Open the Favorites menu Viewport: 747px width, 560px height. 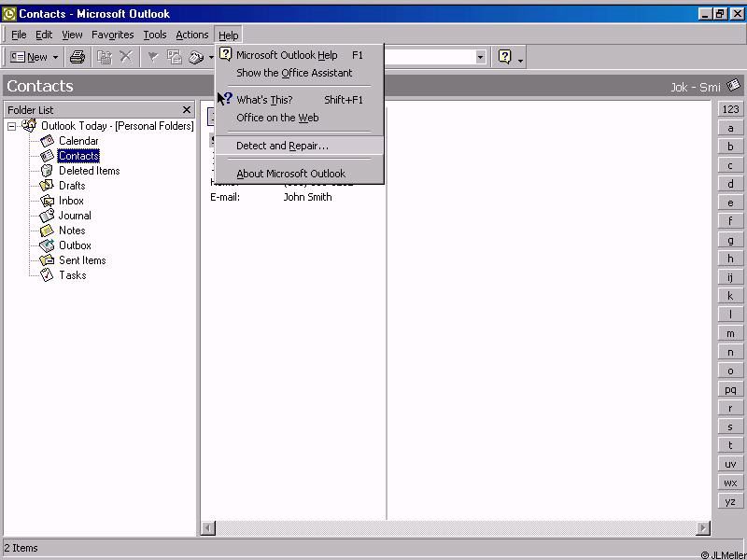(112, 35)
